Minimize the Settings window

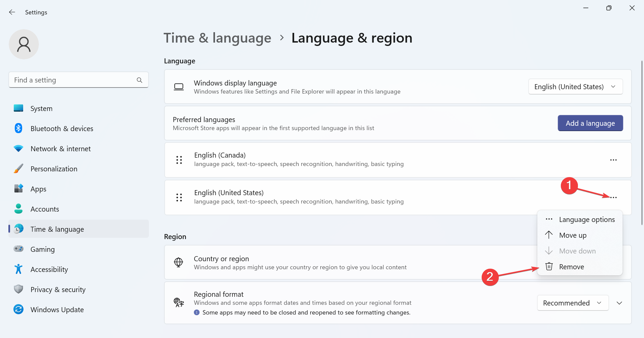point(586,8)
